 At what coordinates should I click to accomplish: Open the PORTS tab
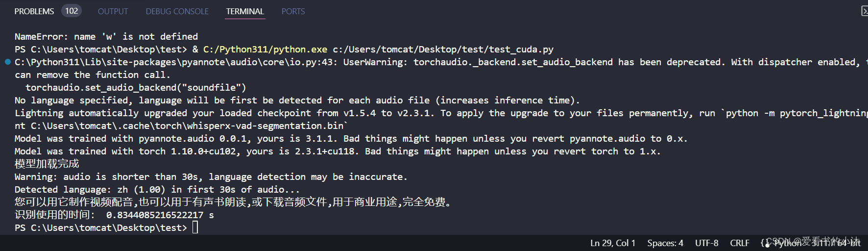point(293,11)
